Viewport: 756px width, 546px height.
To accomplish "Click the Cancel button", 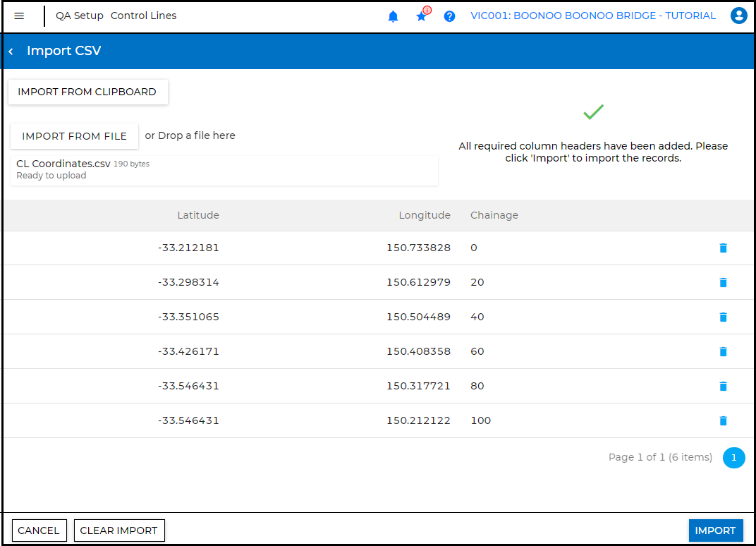I will click(39, 530).
